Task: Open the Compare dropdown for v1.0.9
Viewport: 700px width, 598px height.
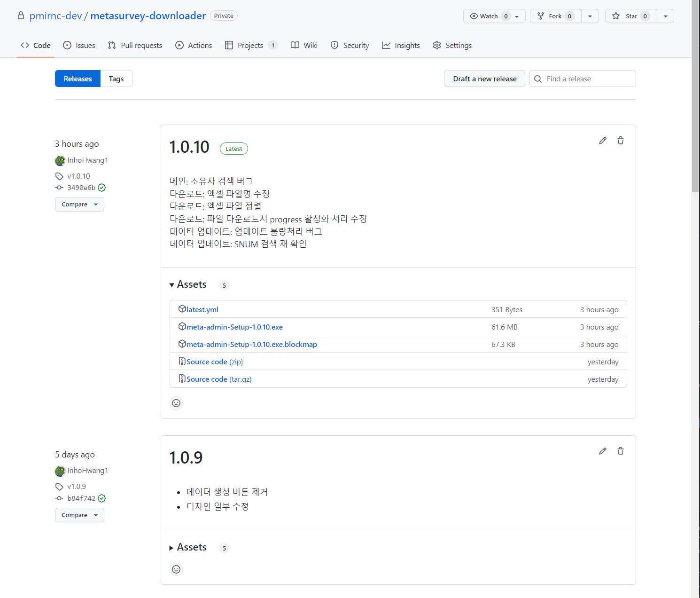Action: click(x=79, y=515)
